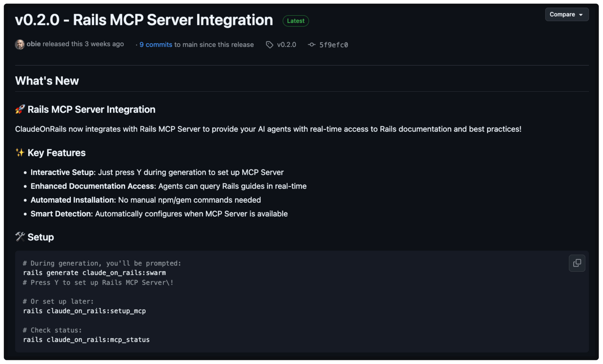Click the '# Or set up later:' comment
603x364 pixels.
(x=58, y=301)
